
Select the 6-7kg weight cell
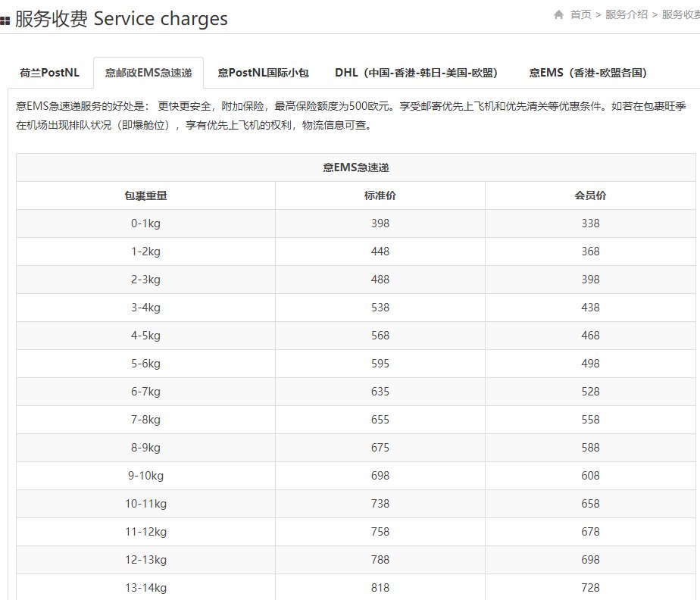pos(145,392)
